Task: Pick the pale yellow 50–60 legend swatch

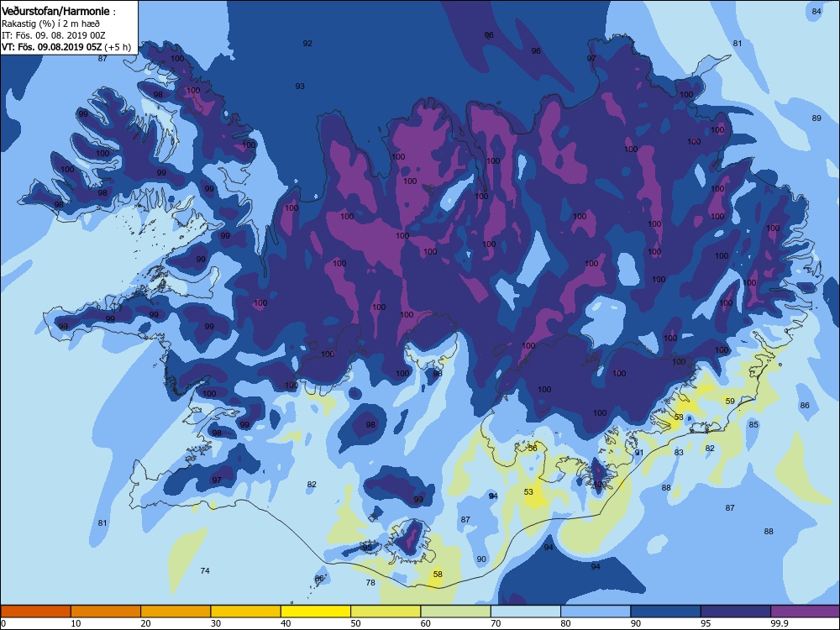Action: pos(386,612)
